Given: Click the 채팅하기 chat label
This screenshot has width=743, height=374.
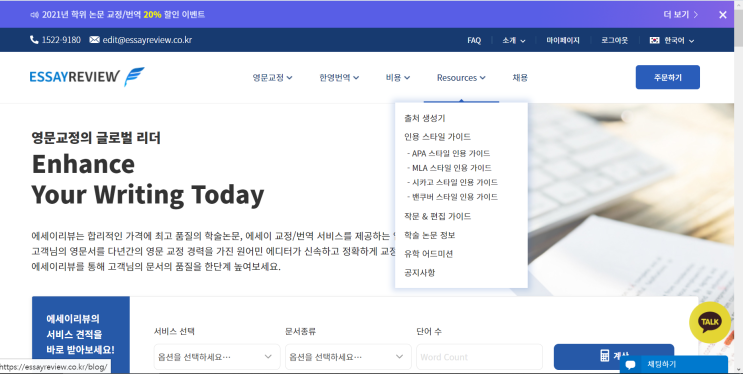Looking at the screenshot, I should point(661,365).
